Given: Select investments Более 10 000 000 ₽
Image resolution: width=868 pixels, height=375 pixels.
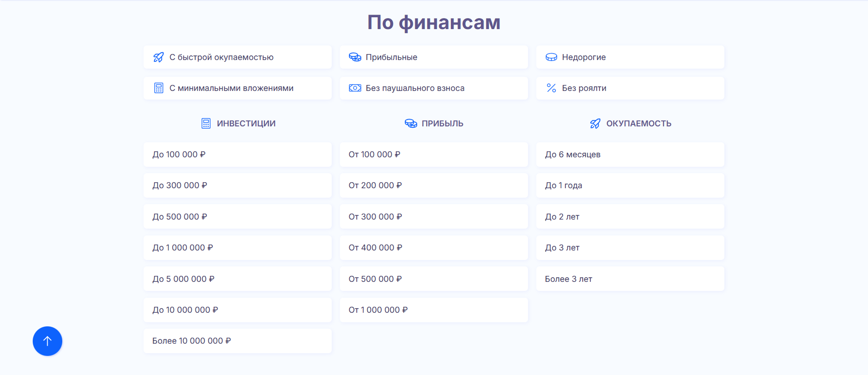Looking at the screenshot, I should [238, 341].
